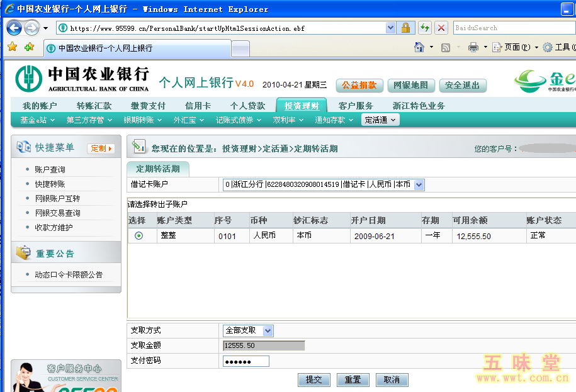Click the Print icon in toolbar
Image resolution: width=576 pixels, height=392 pixels.
pos(473,47)
